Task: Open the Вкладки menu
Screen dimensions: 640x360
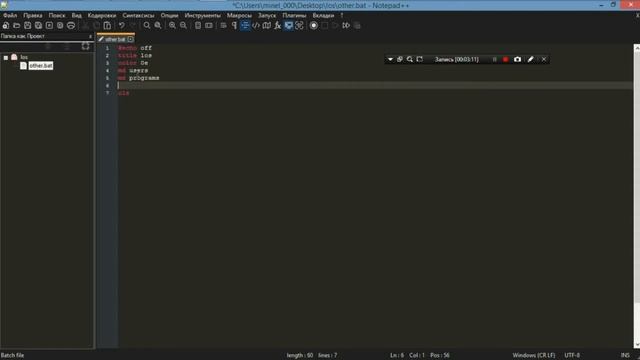Action: click(323, 16)
